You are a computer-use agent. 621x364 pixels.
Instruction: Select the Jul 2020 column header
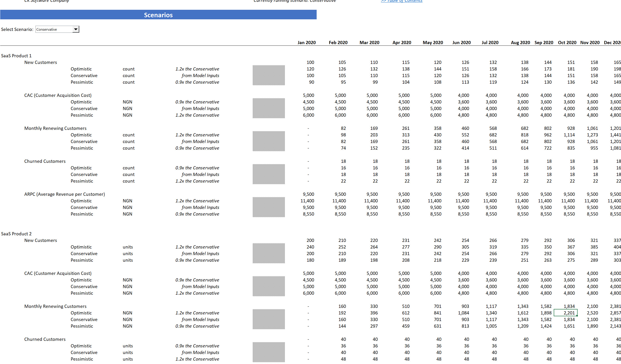(x=490, y=42)
